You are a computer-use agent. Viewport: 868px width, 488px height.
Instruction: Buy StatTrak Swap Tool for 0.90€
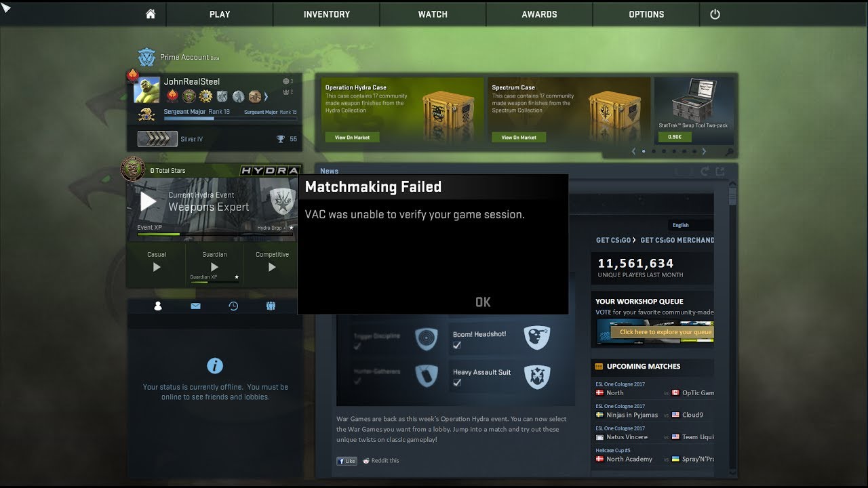[x=675, y=136]
